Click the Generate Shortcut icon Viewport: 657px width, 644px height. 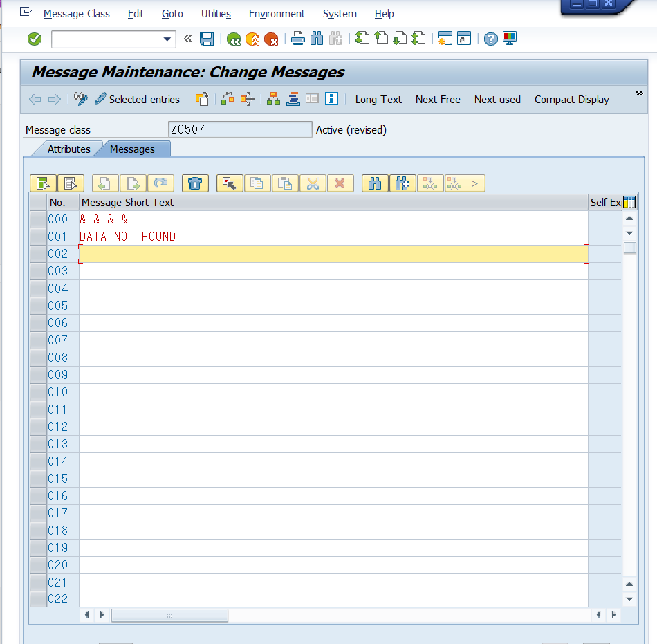coord(464,39)
